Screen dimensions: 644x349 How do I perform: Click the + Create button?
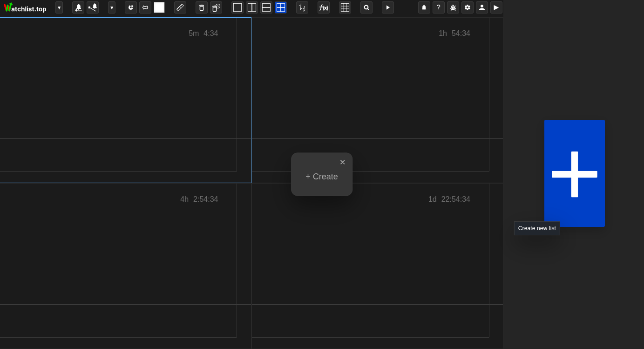pyautogui.click(x=322, y=177)
